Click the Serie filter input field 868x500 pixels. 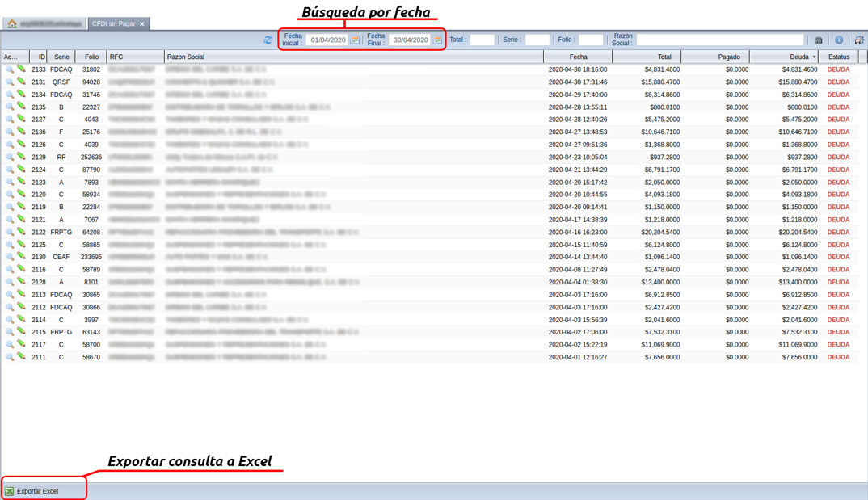(x=537, y=40)
